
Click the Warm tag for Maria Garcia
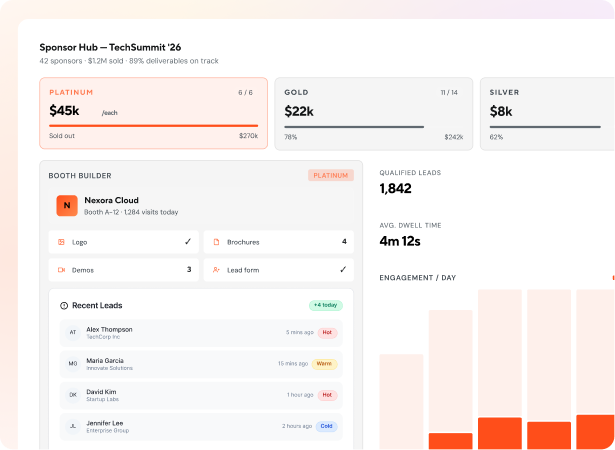point(324,364)
